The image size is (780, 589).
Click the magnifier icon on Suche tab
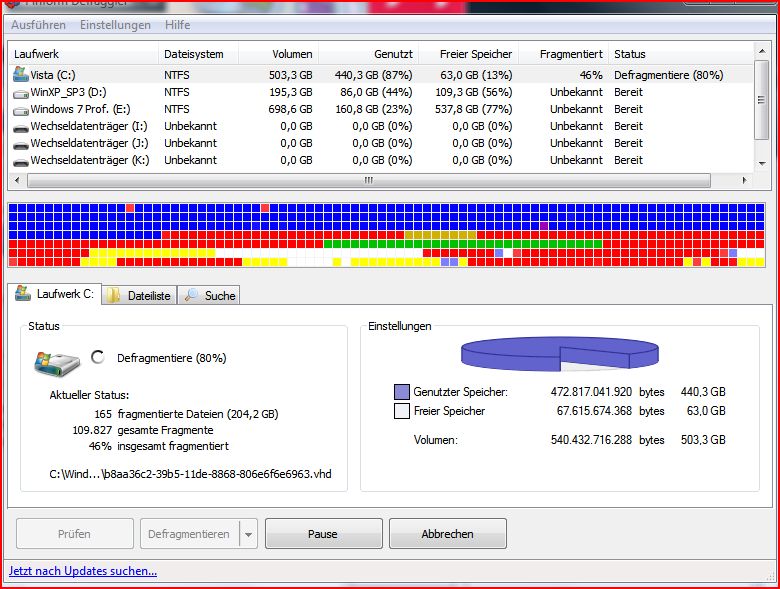point(191,295)
